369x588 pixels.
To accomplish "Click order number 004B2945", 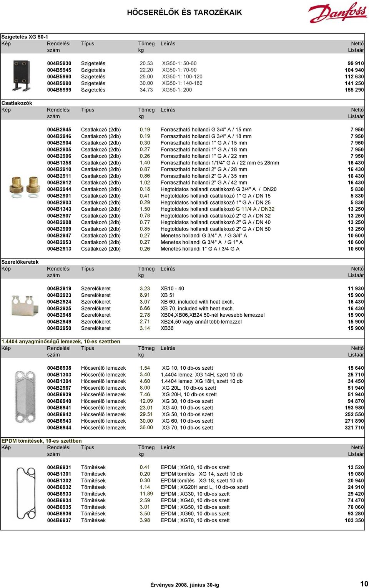I will coord(59,130).
